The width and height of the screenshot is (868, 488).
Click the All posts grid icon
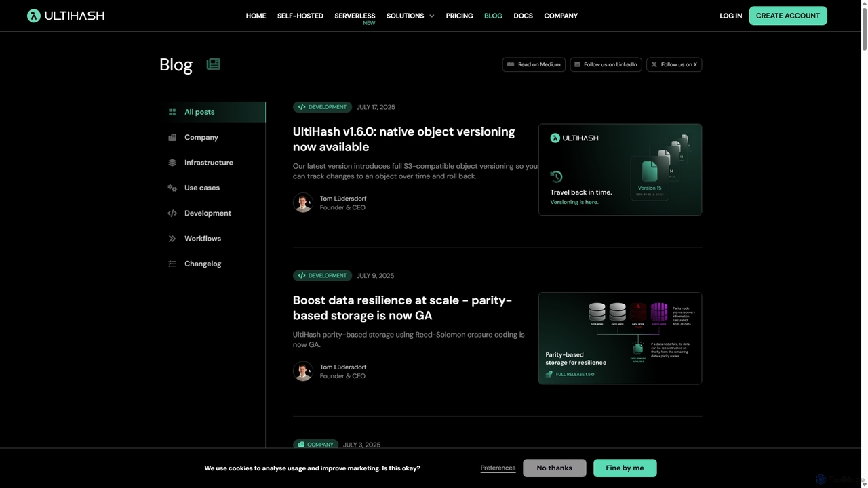click(172, 112)
